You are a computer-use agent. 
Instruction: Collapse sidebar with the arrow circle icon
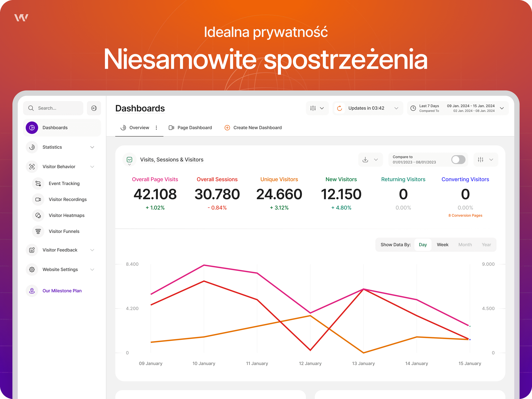[x=94, y=108]
